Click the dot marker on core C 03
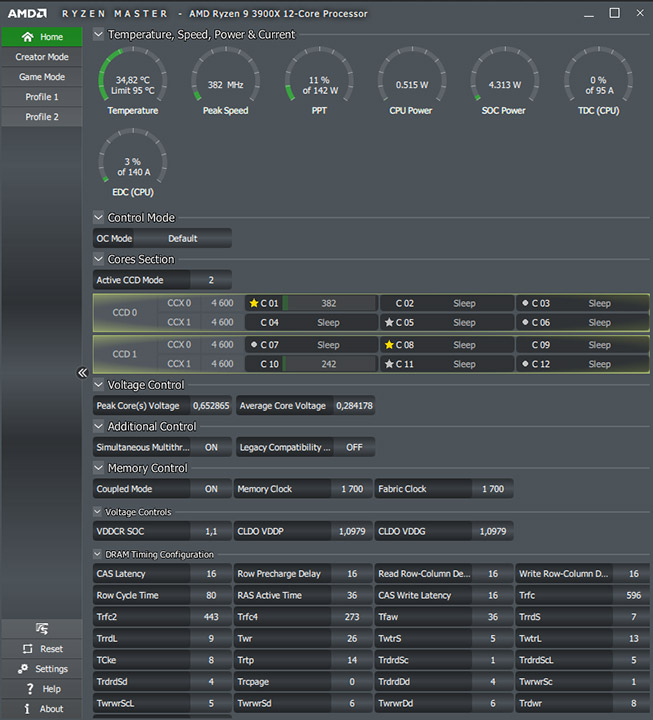 pyautogui.click(x=525, y=303)
